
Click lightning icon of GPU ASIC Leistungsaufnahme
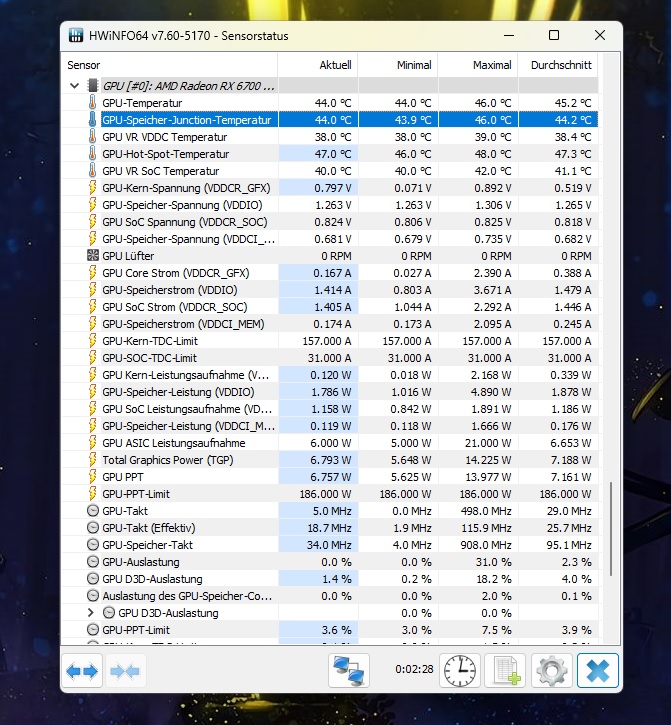[92, 442]
